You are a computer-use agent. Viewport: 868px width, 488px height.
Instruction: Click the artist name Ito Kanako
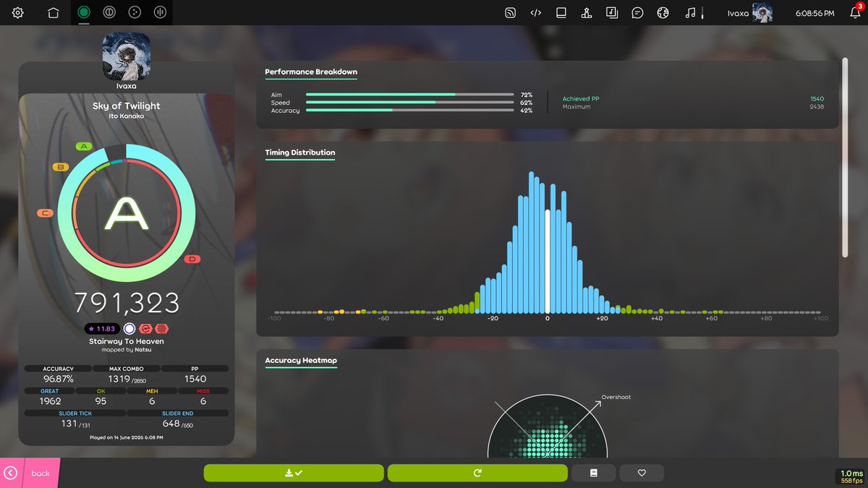[127, 116]
